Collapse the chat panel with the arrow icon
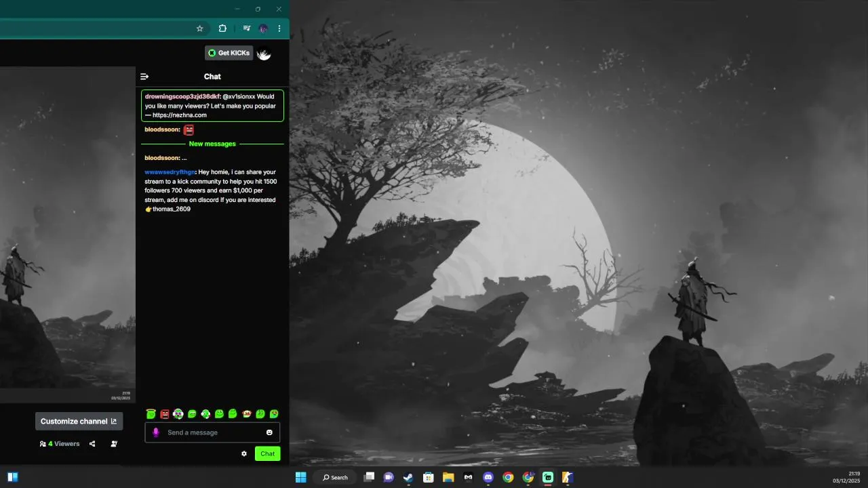 pyautogui.click(x=144, y=77)
